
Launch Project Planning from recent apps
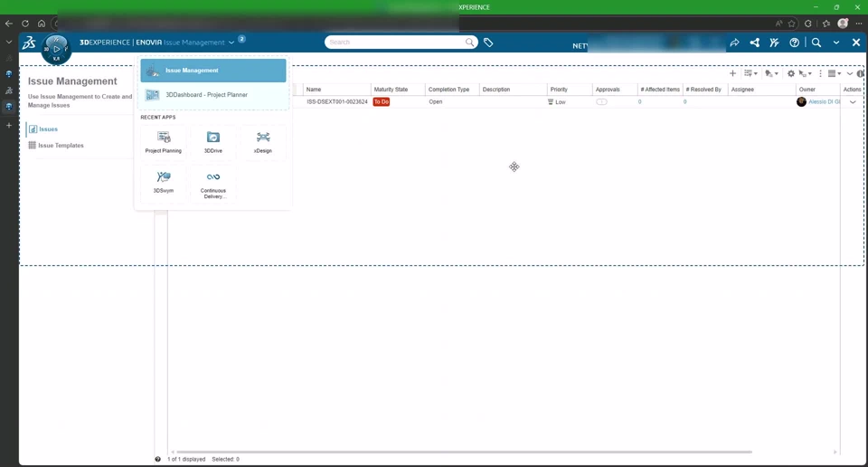164,142
